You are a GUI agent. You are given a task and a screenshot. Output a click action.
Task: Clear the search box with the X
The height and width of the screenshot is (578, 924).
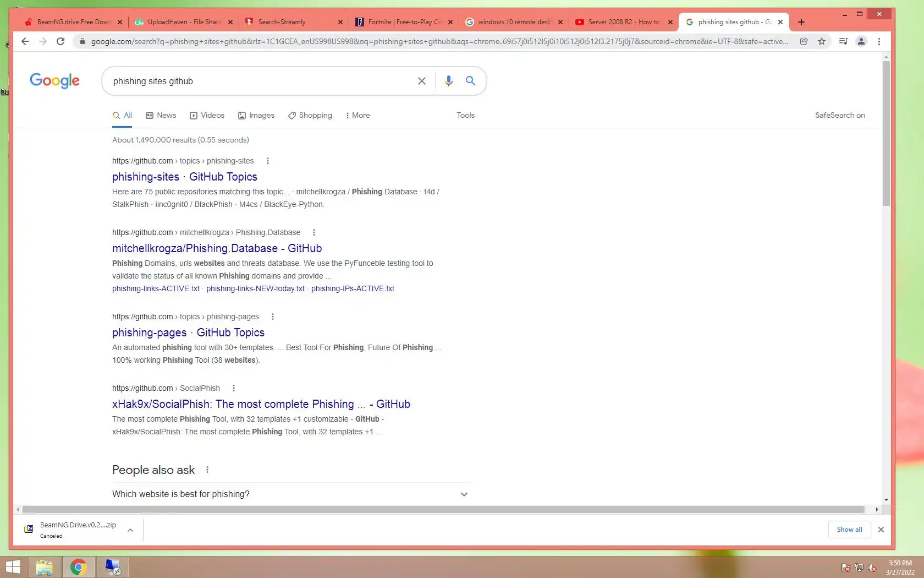point(422,81)
